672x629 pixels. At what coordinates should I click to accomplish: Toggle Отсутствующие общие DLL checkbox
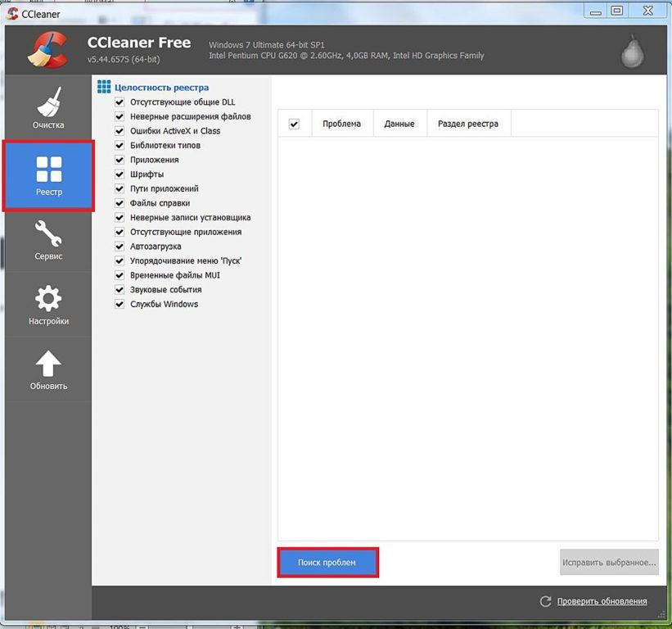coord(120,102)
